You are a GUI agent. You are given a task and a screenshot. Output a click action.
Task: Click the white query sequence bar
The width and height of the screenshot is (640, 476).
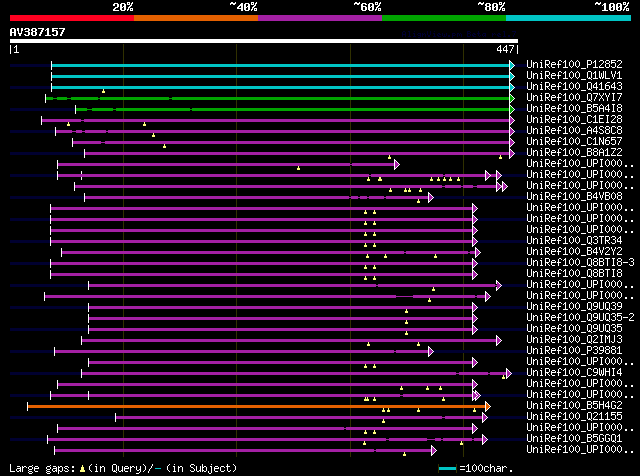[x=264, y=41]
